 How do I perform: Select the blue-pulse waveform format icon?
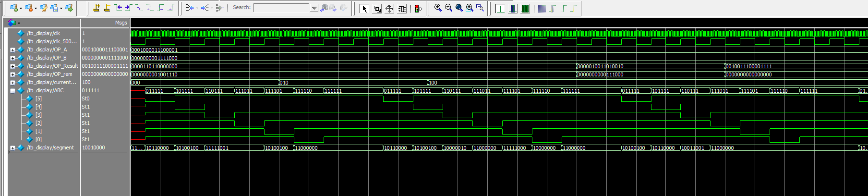point(513,8)
